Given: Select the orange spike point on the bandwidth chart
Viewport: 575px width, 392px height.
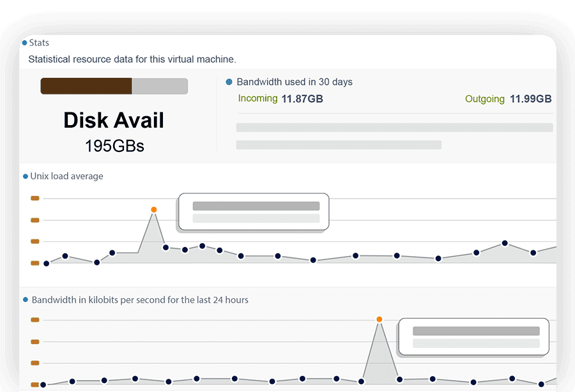Looking at the screenshot, I should tap(379, 319).
